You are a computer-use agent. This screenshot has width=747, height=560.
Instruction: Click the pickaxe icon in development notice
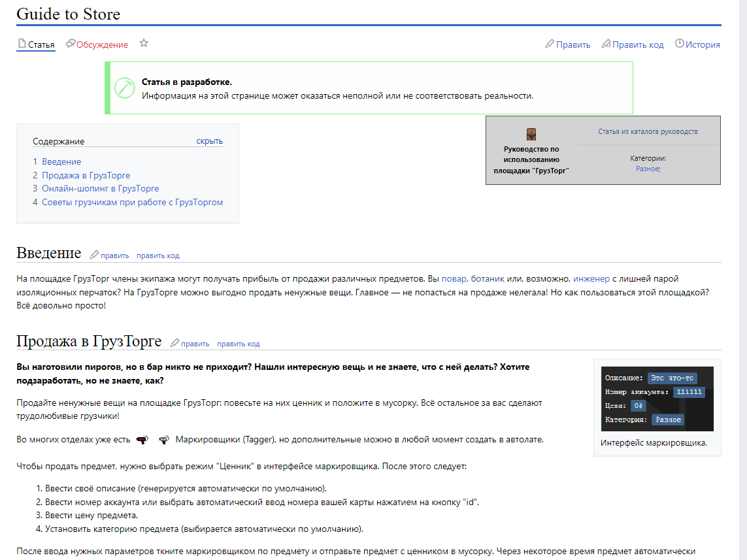[124, 88]
